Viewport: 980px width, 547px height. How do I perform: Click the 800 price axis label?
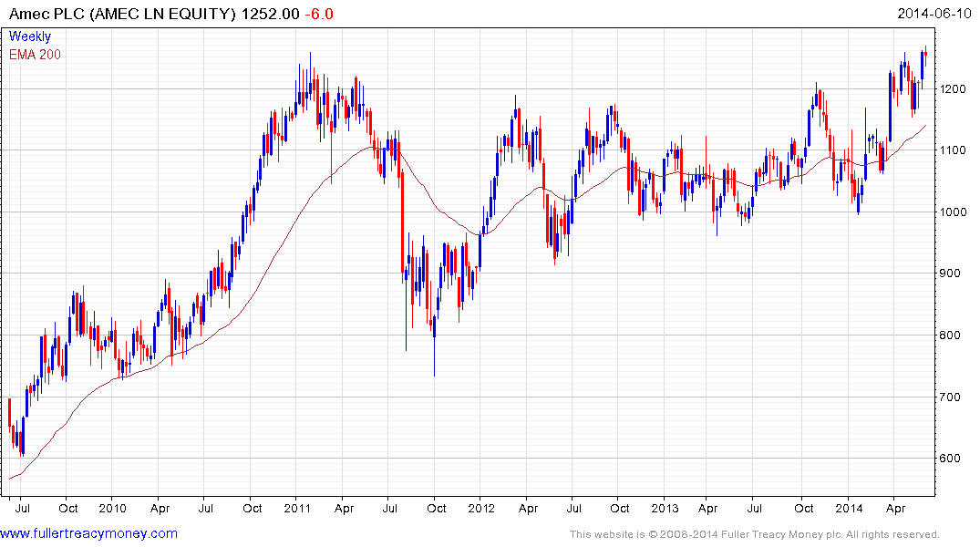click(x=950, y=335)
